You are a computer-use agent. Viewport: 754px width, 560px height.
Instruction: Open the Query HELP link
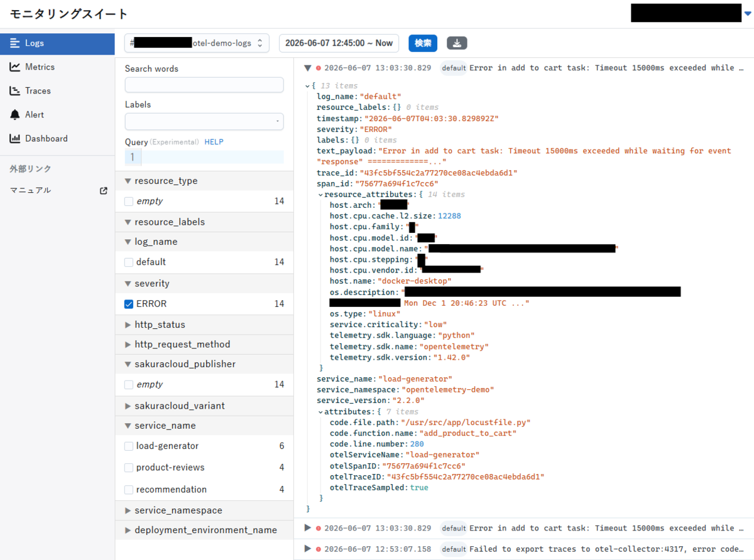pyautogui.click(x=214, y=142)
